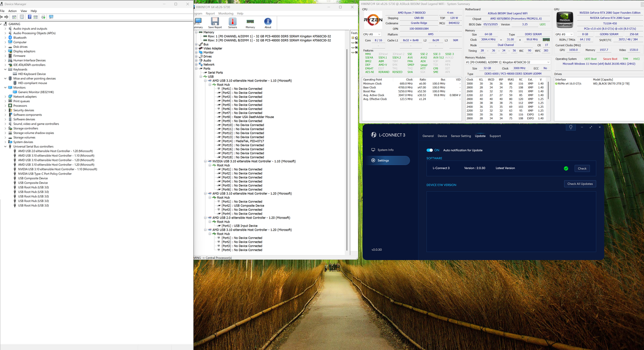Open Monitoring menu in HWiNFO
The width and height of the screenshot is (644, 350).
click(226, 14)
